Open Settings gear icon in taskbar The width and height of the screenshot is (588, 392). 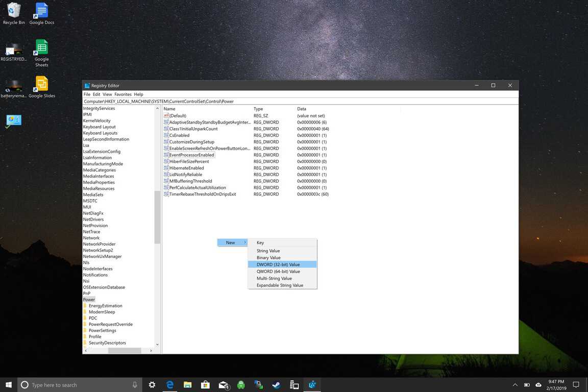pos(152,385)
